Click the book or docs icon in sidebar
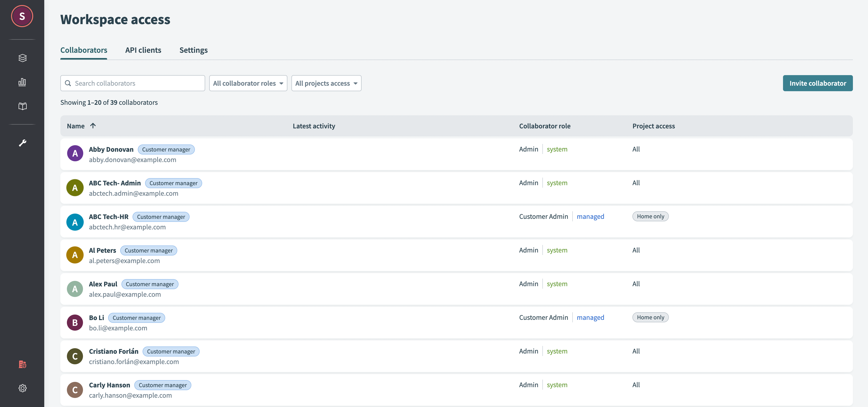868x407 pixels. click(22, 106)
